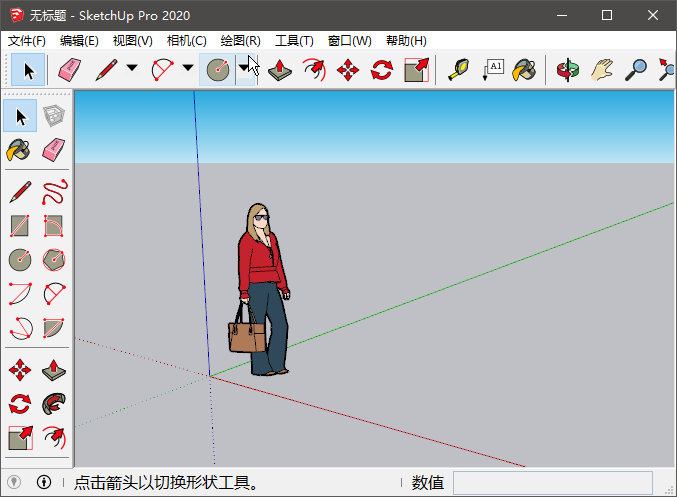
Task: Pick the Tape Measure tool
Action: [x=458, y=70]
